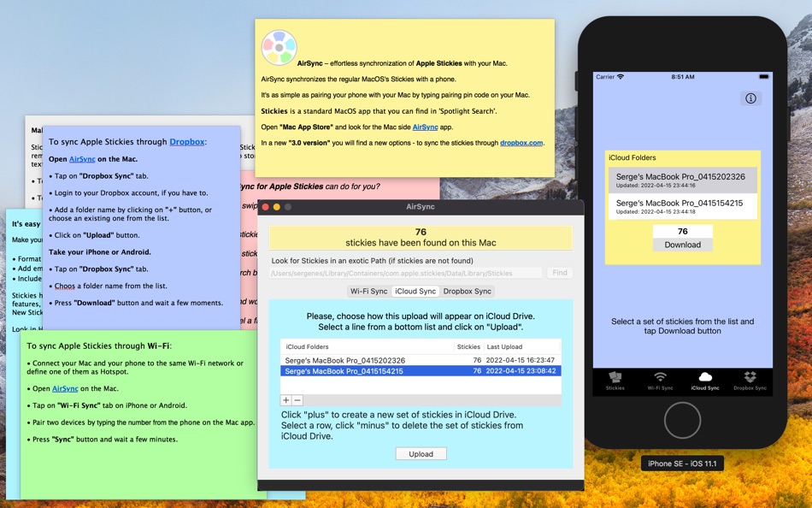
Task: Open the iCloud Sync cloud icon on iPhone
Action: tap(705, 377)
